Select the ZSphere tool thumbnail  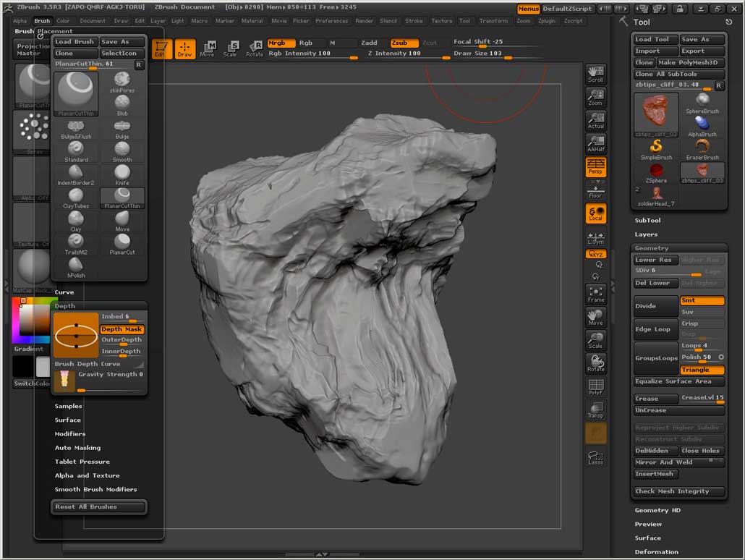point(656,171)
